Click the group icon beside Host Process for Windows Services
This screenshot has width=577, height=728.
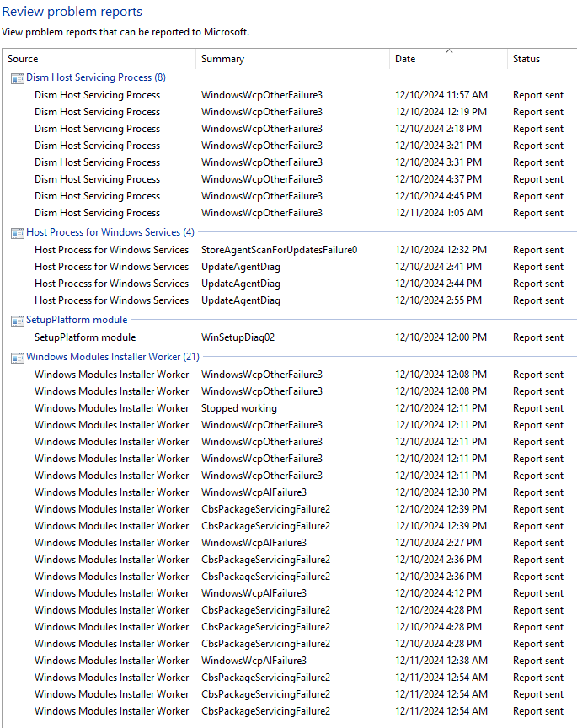18,231
